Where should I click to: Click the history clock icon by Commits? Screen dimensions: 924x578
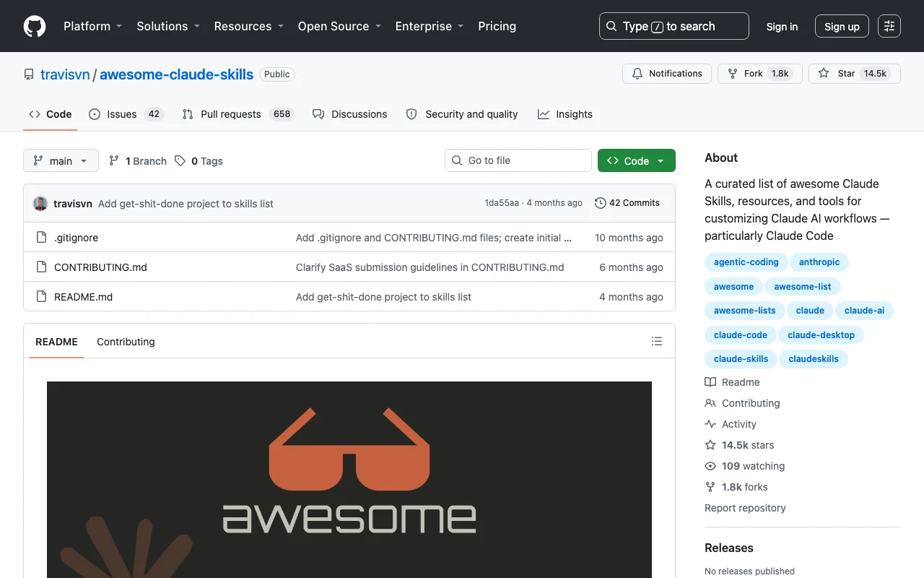(x=600, y=203)
